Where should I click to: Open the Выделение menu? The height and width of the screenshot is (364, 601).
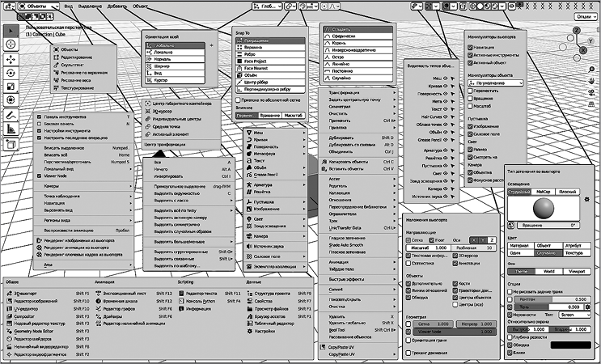tap(90, 6)
